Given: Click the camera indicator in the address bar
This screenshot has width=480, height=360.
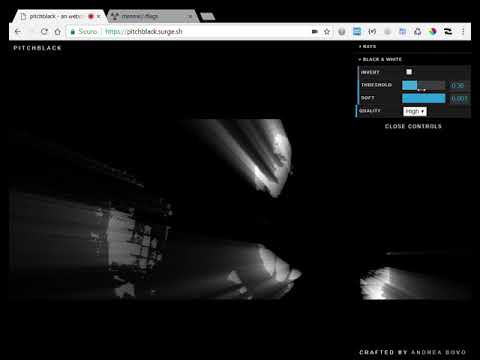Looking at the screenshot, I should [x=315, y=32].
